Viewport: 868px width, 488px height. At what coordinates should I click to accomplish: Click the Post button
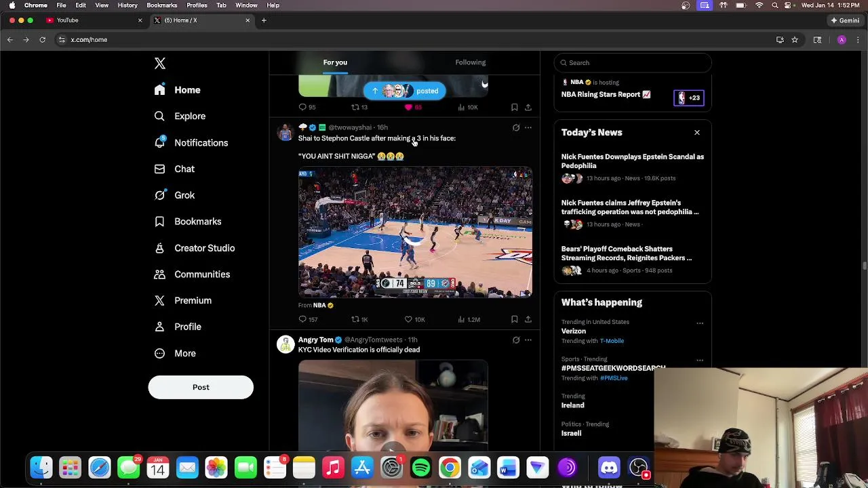tap(201, 387)
